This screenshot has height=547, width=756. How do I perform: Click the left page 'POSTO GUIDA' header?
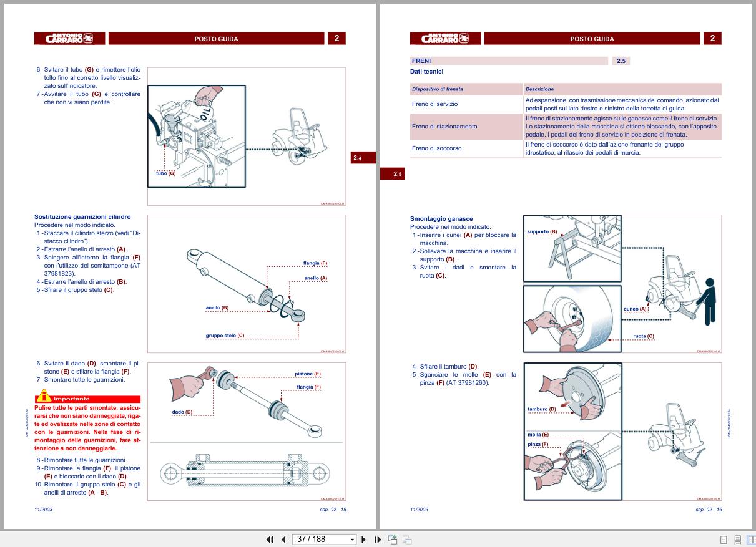[x=216, y=39]
